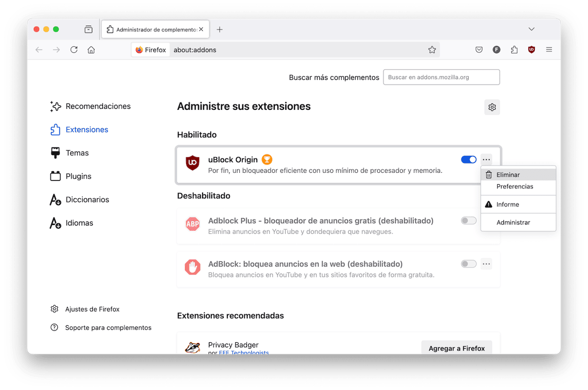This screenshot has width=588, height=390.
Task: Bookmark this page with the star
Action: pyautogui.click(x=432, y=50)
